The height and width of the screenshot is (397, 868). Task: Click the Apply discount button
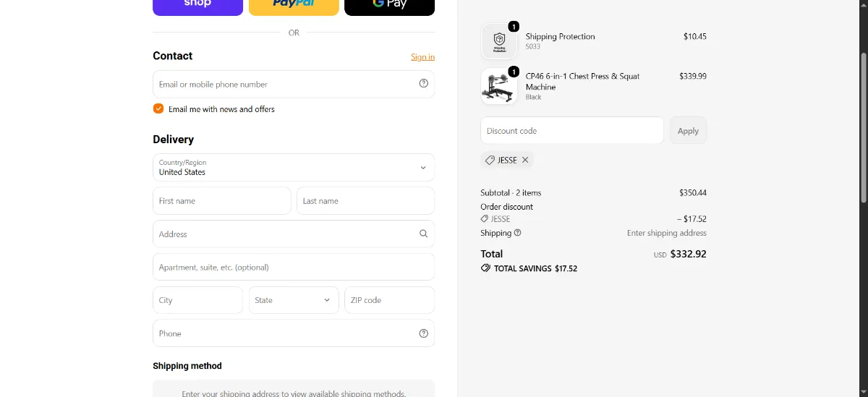click(x=688, y=131)
